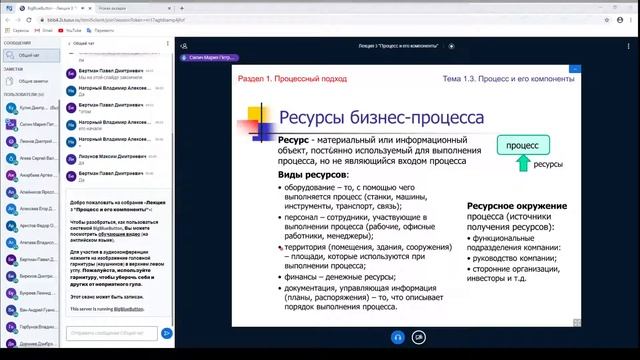640x360 pixels.
Task: Click the presenter talking indicator badge
Action: pyautogui.click(x=209, y=58)
